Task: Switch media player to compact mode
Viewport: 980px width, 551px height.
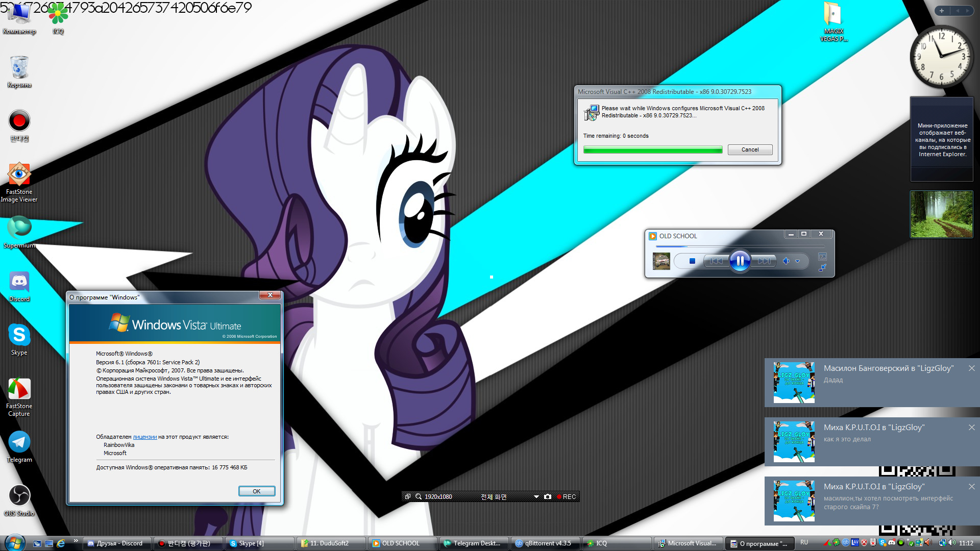Action: [x=822, y=268]
